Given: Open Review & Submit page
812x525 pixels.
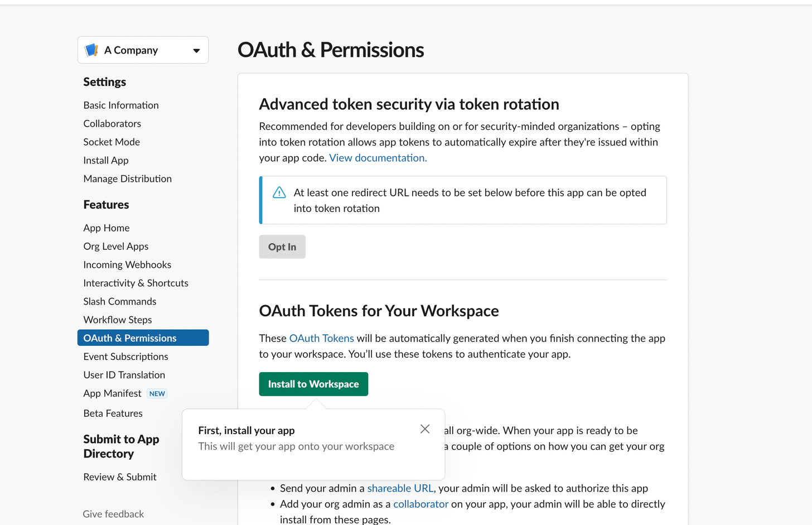Looking at the screenshot, I should 120,477.
